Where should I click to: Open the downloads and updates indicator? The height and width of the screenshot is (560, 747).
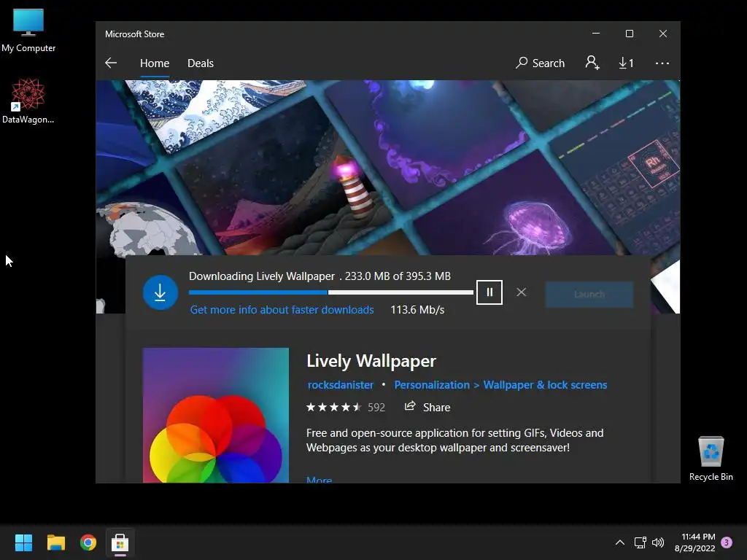(626, 63)
